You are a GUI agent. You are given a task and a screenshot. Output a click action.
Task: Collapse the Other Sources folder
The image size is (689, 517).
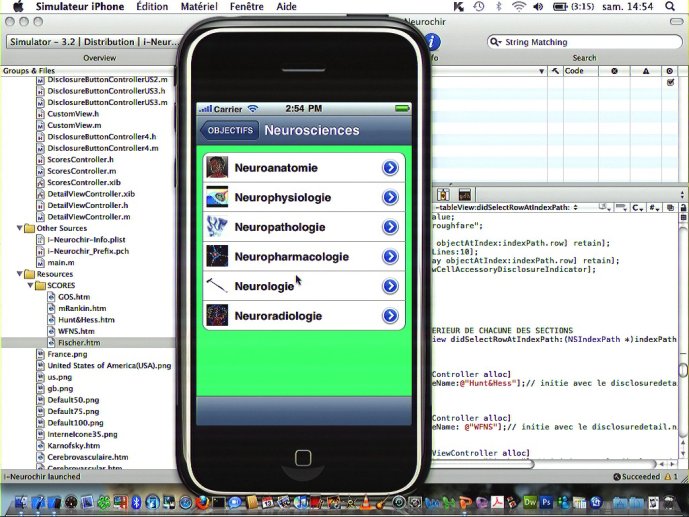point(19,228)
